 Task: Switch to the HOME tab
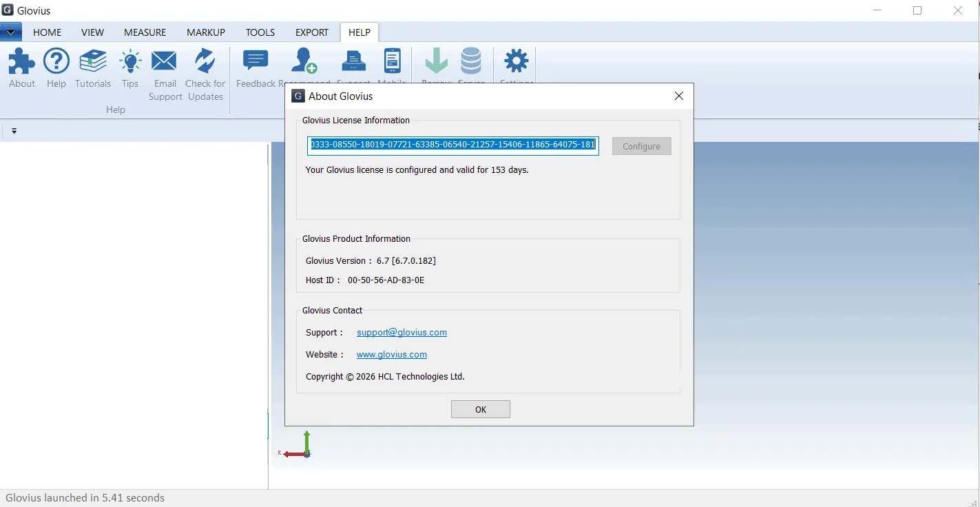48,32
